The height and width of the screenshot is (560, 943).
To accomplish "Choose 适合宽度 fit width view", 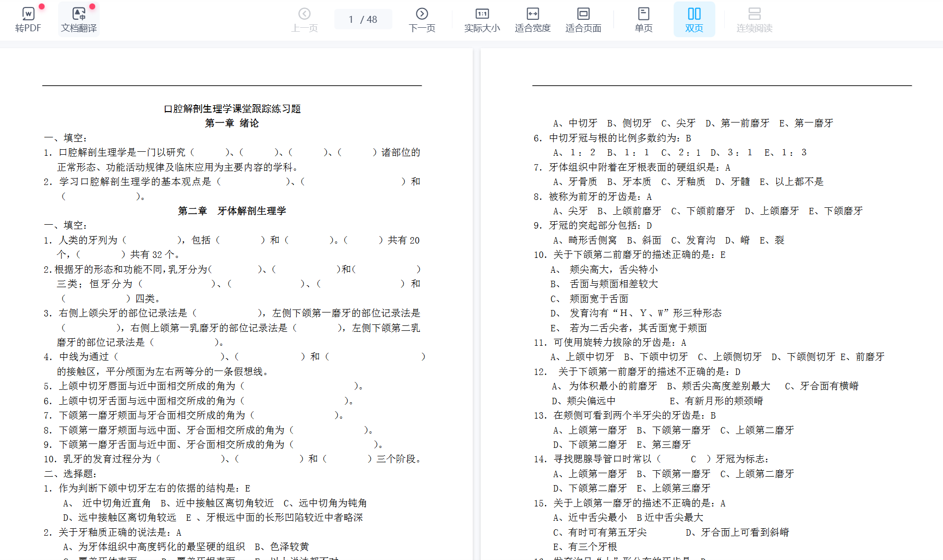I will click(532, 19).
